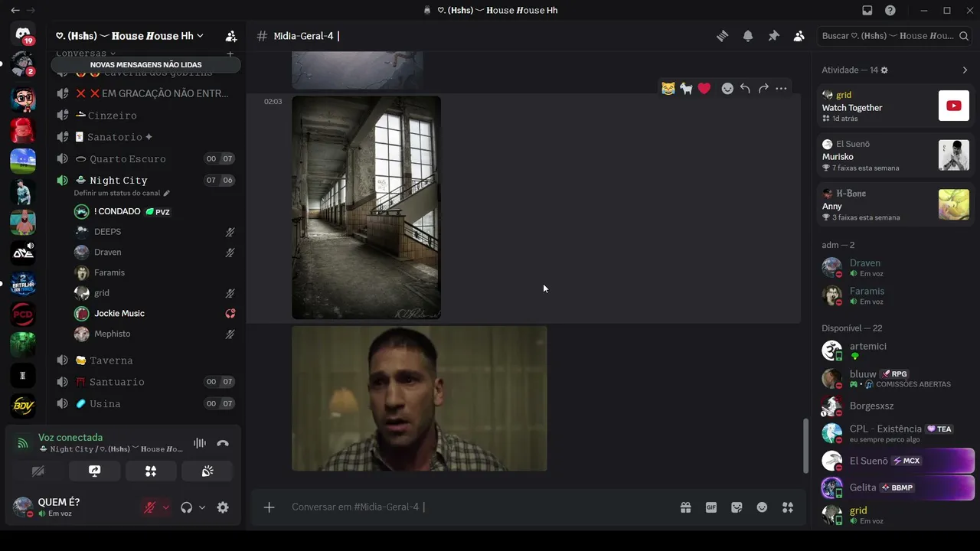Screen dimensions: 980x551
Task: Open K-Bone's Anny activity card
Action: point(895,205)
